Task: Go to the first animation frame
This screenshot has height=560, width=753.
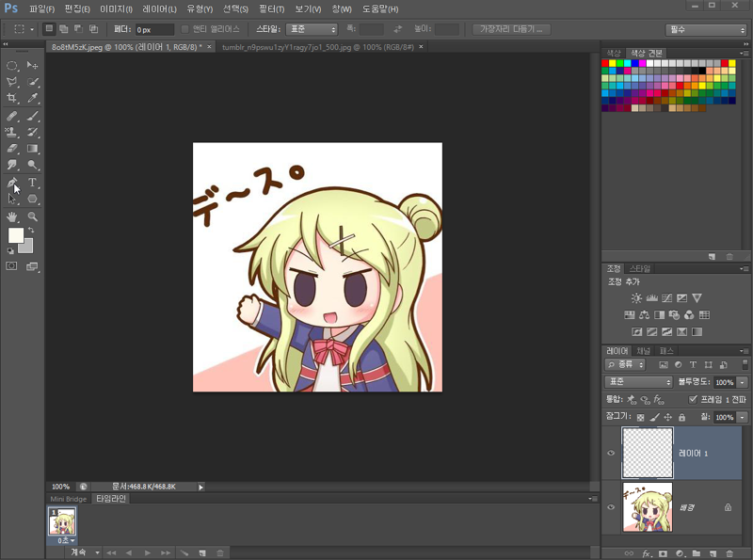Action: (x=111, y=553)
